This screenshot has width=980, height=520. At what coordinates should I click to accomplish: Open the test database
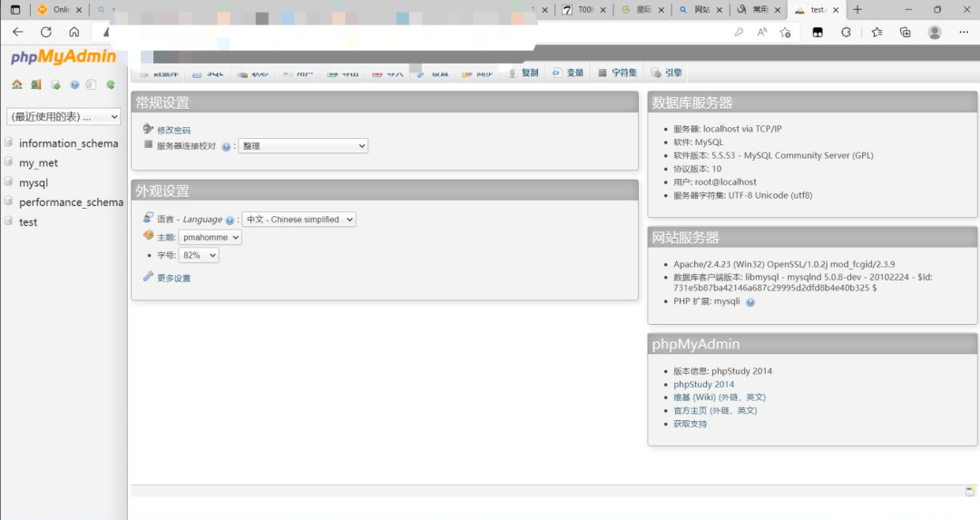click(x=28, y=222)
